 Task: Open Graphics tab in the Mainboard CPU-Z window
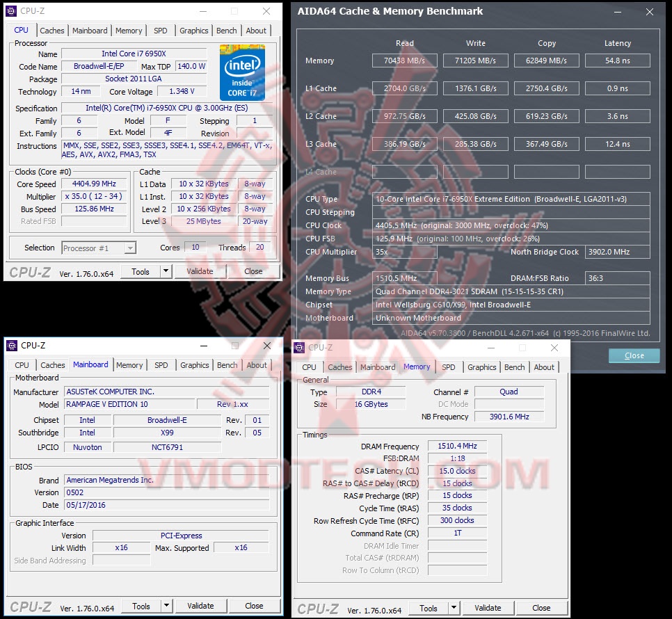[x=195, y=365]
